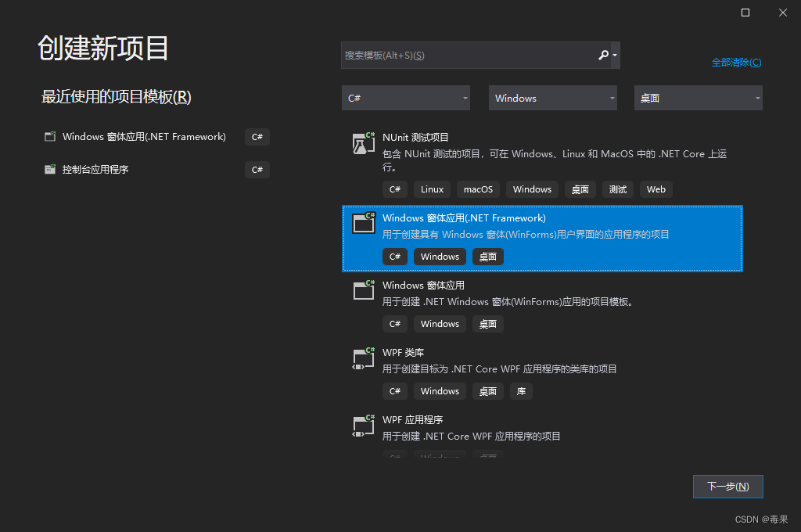Click the Windows 窗体应用(.NET Framework) template icon
The width and height of the screenshot is (801, 532).
click(x=363, y=222)
